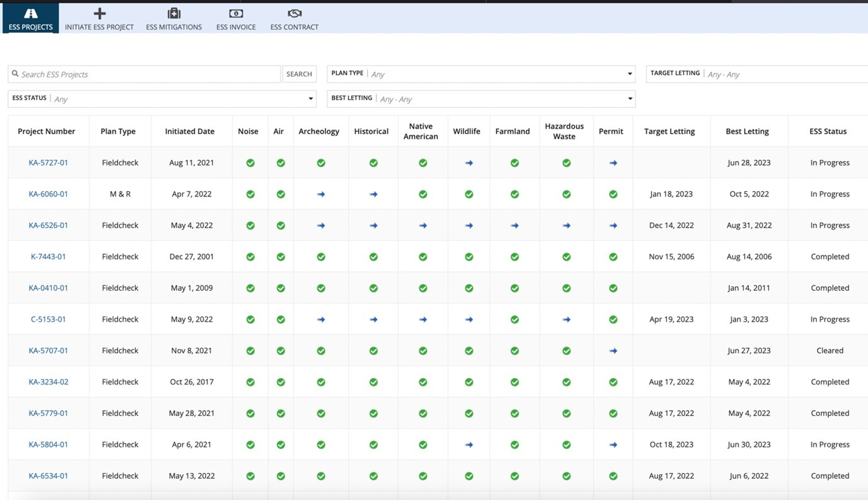Click the Noise check icon for KA-5727-01

coord(250,163)
